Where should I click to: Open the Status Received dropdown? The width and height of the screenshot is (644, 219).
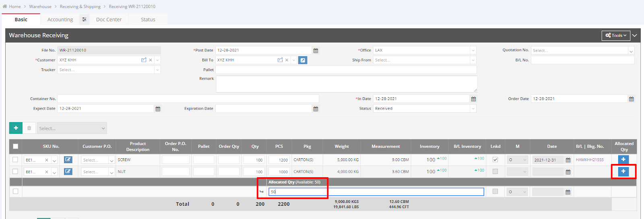tap(473, 108)
